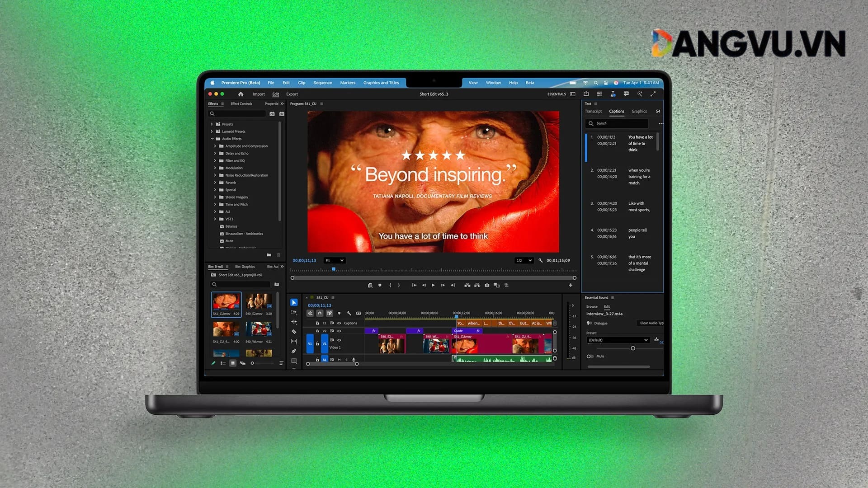
Task: Select the Razor tool
Action: 294,332
